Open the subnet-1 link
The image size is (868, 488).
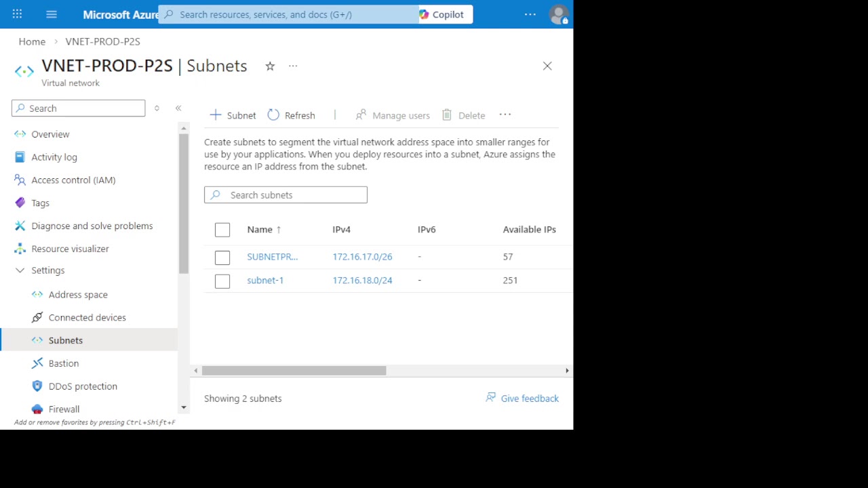[265, 281]
